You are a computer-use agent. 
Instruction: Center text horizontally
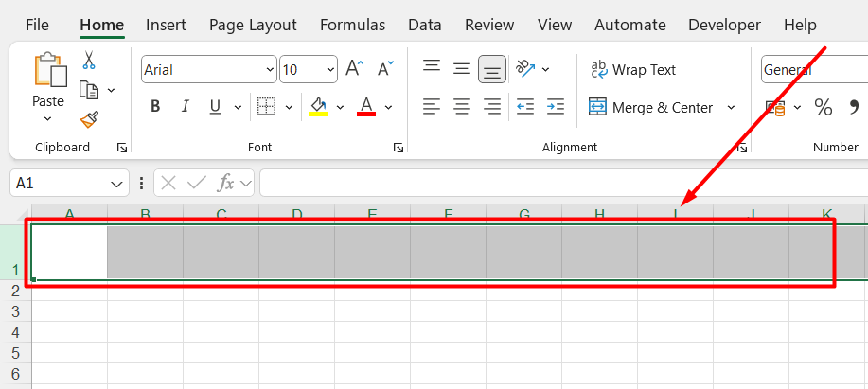(462, 106)
